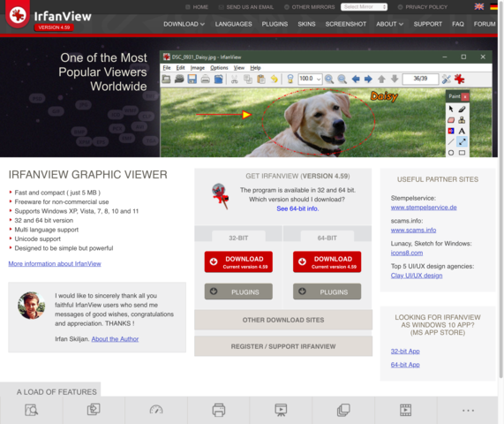This screenshot has width=504, height=424.
Task: Click the author's profile photo
Action: coord(31,306)
